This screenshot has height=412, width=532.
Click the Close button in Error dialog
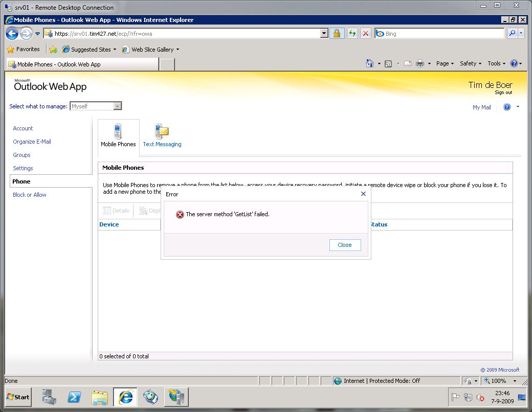(345, 245)
